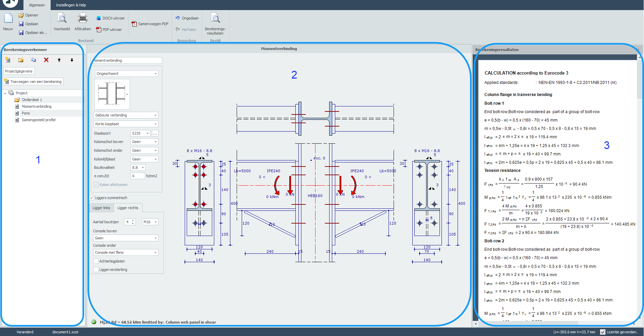Click the Momentverbinding name field
The width and height of the screenshot is (644, 336).
(x=126, y=60)
